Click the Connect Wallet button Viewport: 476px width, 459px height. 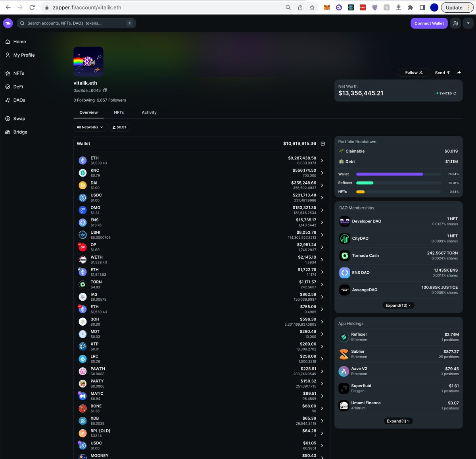pos(429,23)
